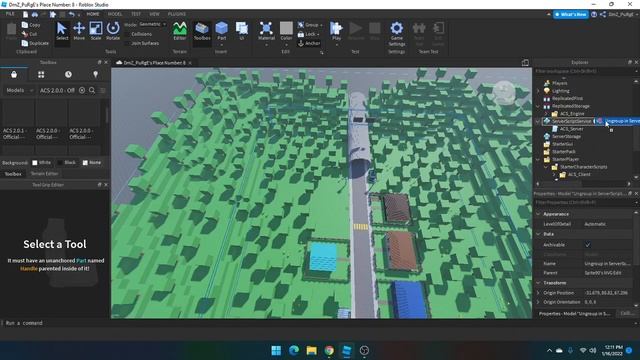Activate the Scale tool
640x360 pixels.
click(96, 31)
